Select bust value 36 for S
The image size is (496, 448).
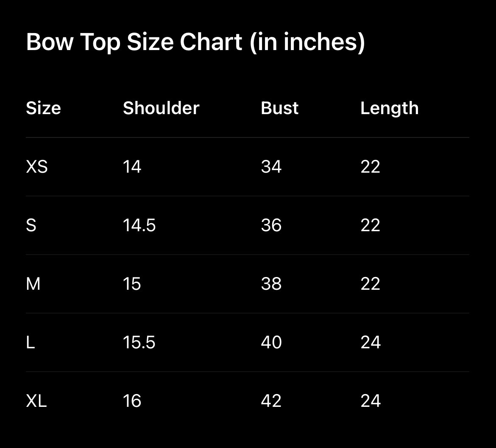[x=271, y=225]
